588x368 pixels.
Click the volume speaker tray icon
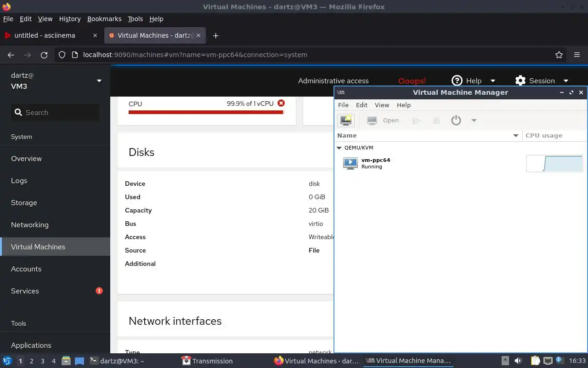click(518, 361)
